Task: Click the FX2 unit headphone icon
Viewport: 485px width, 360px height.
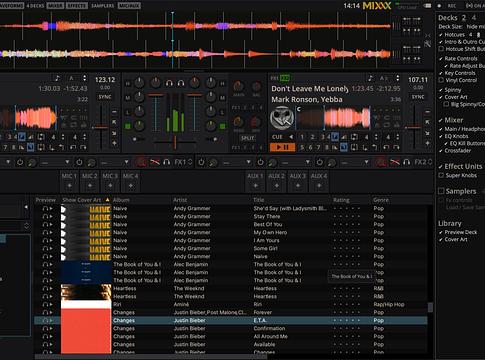Action: [x=407, y=162]
